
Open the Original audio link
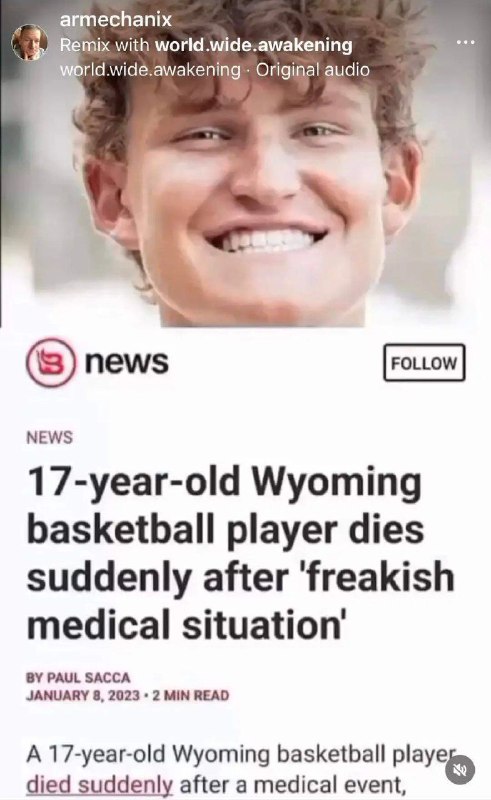pyautogui.click(x=312, y=70)
